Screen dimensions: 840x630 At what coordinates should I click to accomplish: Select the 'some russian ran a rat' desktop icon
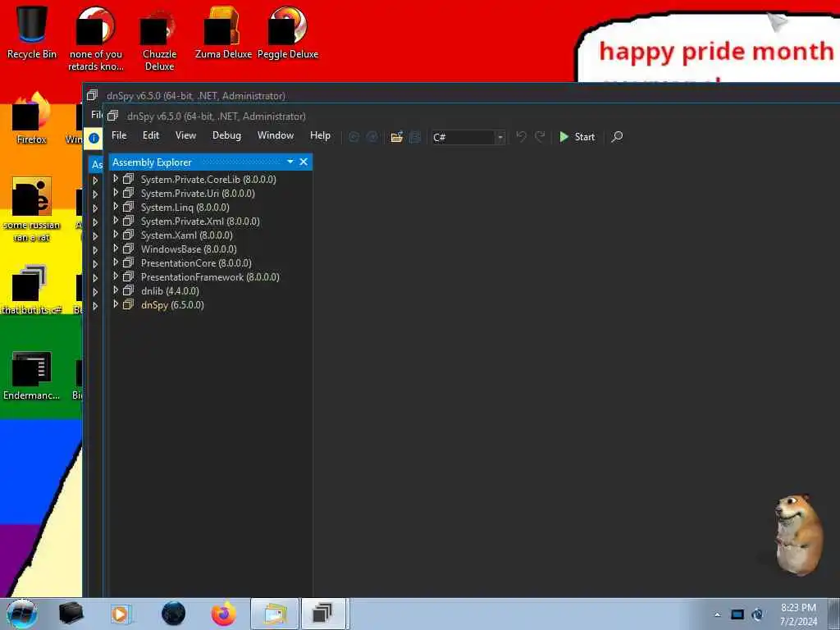tap(32, 209)
